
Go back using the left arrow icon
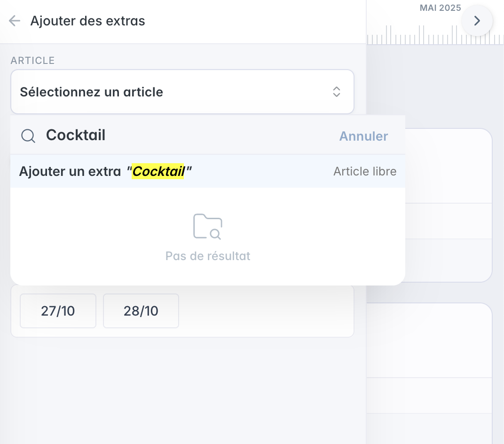[x=15, y=21]
